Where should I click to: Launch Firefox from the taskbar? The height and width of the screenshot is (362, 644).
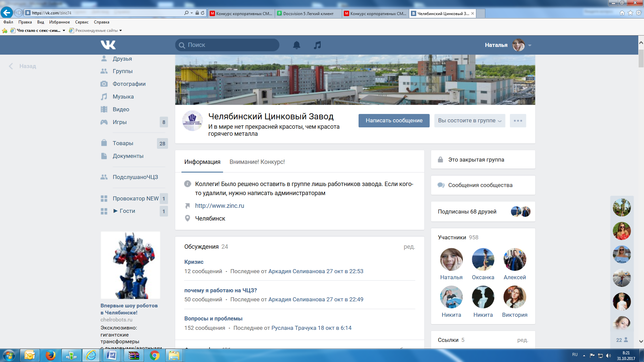[x=51, y=355]
